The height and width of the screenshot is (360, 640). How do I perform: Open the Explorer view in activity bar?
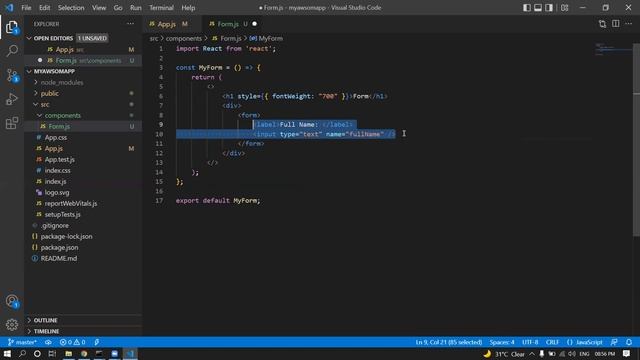click(x=12, y=27)
